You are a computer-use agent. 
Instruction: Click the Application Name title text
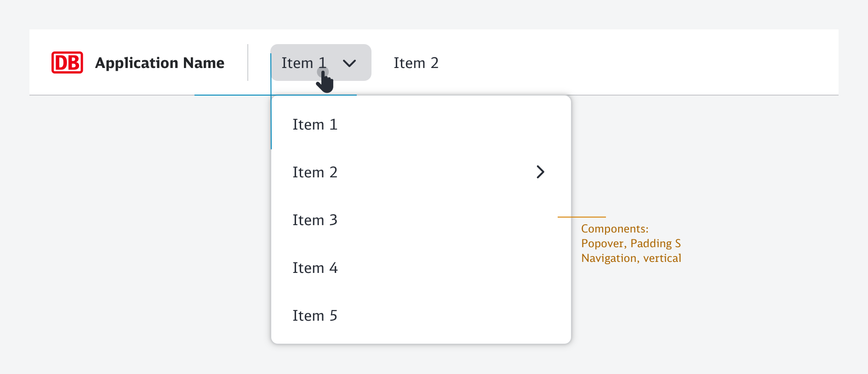click(160, 62)
